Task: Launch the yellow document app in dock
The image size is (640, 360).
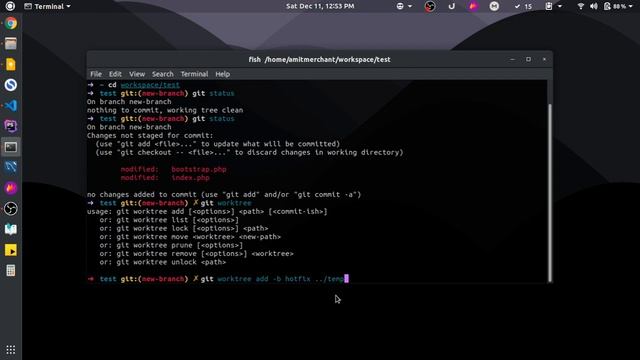Action: point(11,64)
